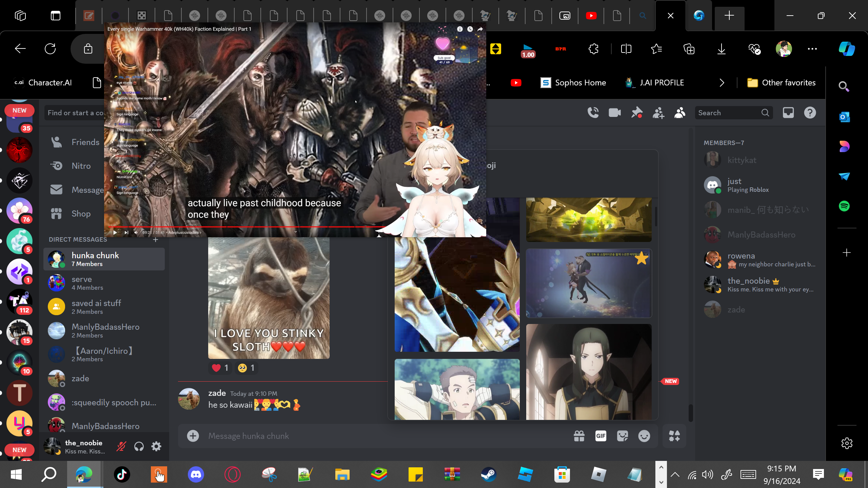868x488 pixels.
Task: Toggle deafen headphones in user panel
Action: (x=139, y=447)
